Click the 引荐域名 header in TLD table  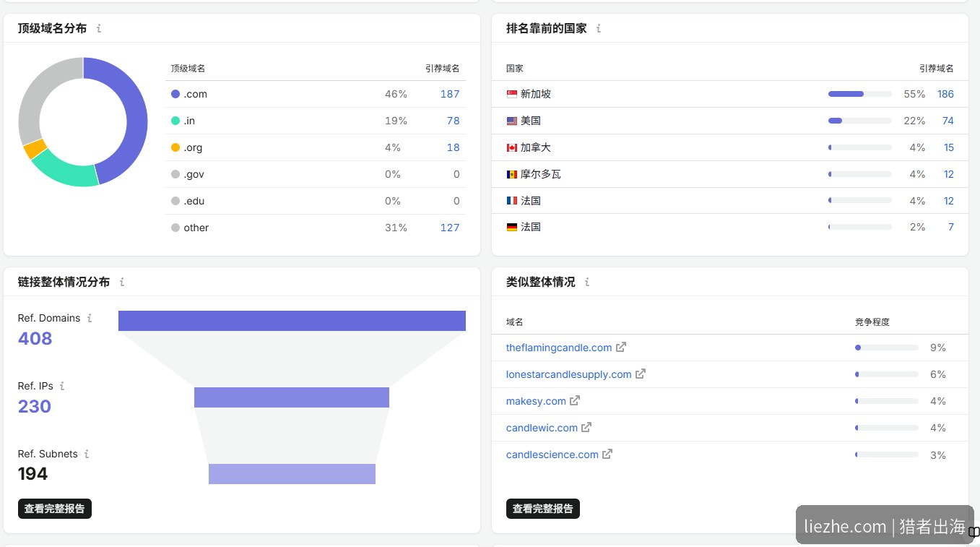coord(443,69)
